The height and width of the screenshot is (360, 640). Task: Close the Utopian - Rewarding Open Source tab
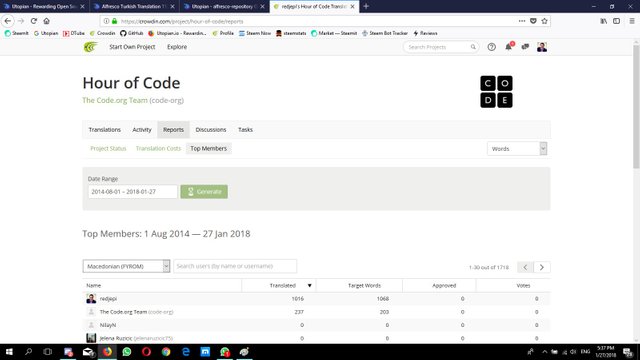(82, 7)
